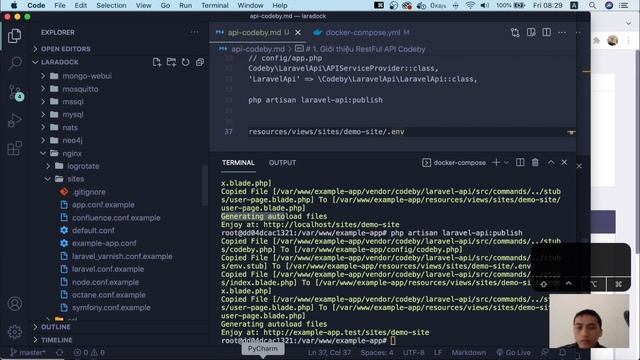The width and height of the screenshot is (640, 360).
Task: Select the docker-compose terminal instance
Action: tap(454, 162)
